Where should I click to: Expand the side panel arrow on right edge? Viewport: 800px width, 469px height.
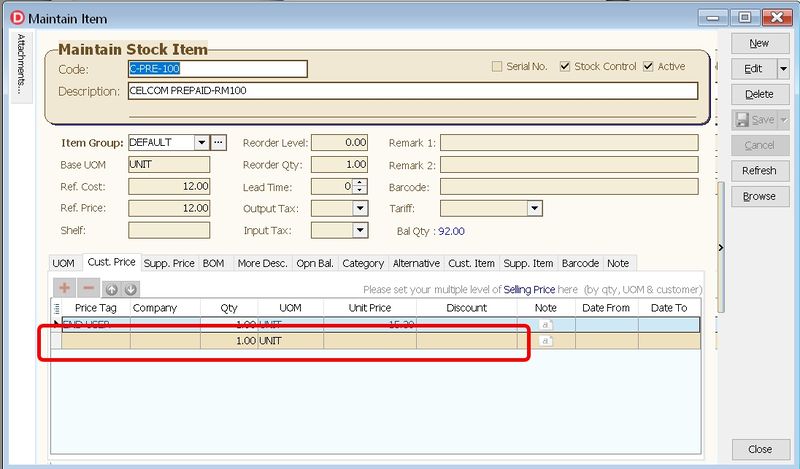(721, 247)
